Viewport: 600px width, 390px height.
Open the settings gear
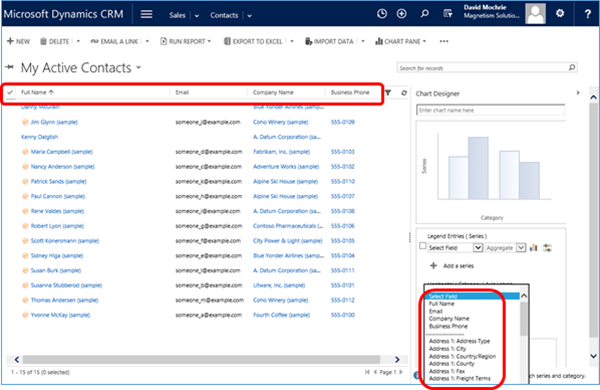[560, 14]
